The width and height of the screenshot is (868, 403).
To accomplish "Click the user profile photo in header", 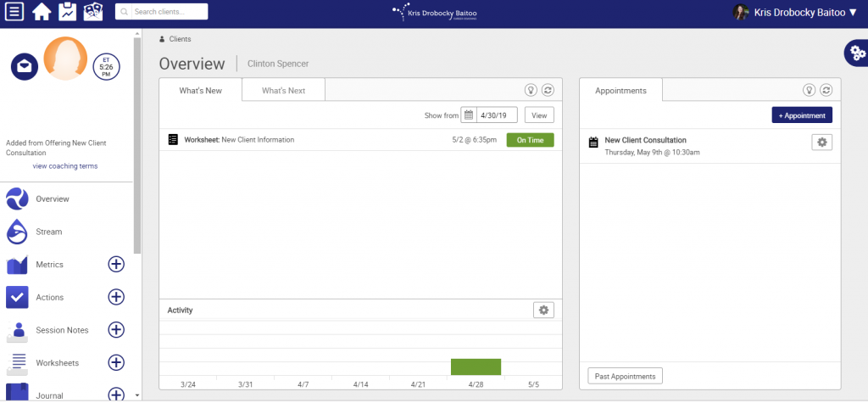I will click(741, 12).
